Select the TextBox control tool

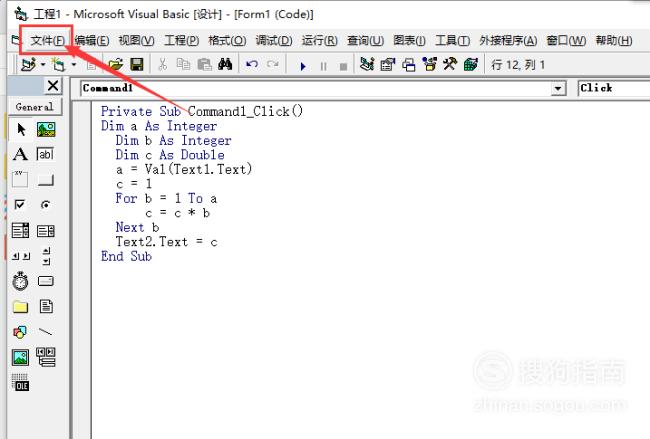click(x=45, y=154)
